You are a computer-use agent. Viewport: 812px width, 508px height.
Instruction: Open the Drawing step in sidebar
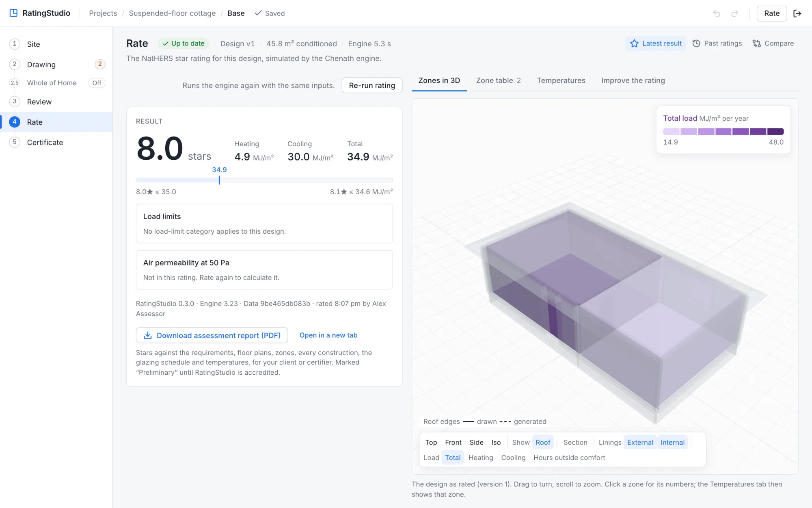coord(56,64)
